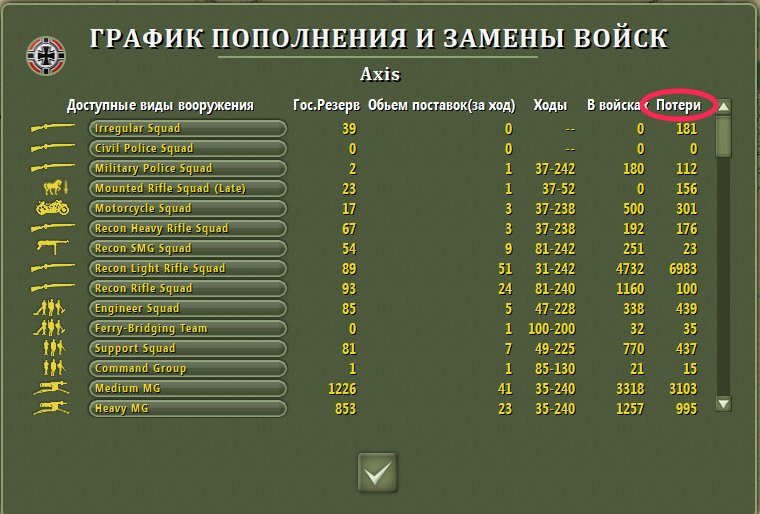Click the losses value 995
The height and width of the screenshot is (514, 760).
coord(687,409)
